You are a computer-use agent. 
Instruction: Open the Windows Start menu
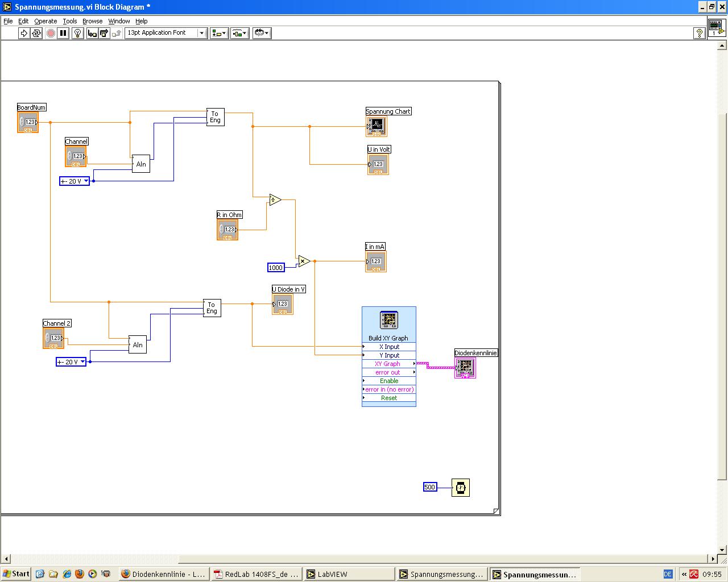point(16,574)
